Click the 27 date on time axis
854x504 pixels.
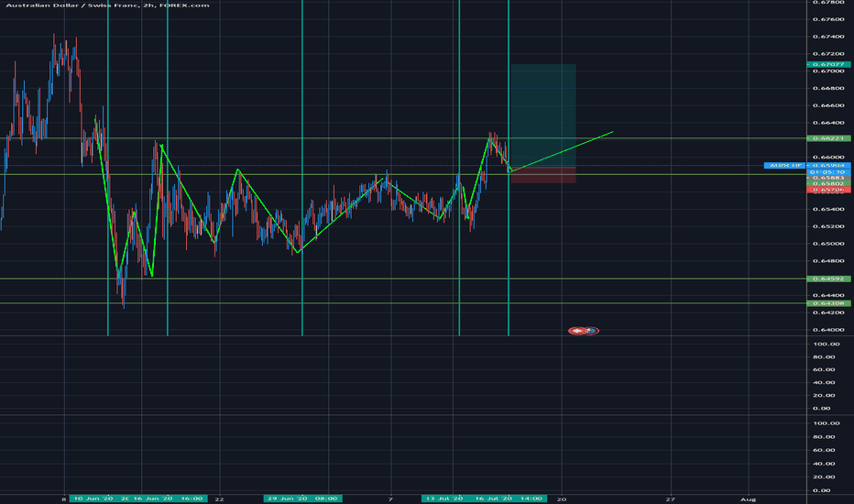point(671,499)
